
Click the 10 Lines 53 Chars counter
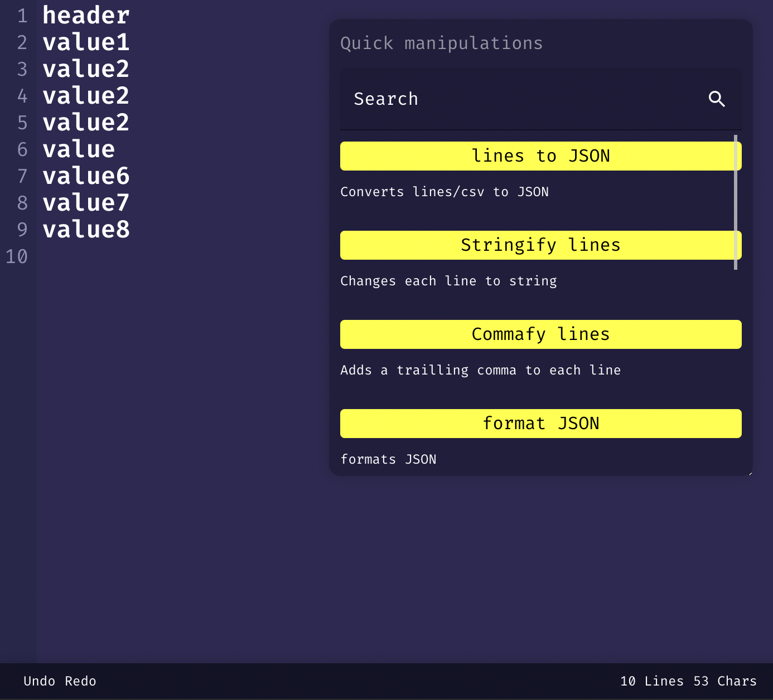pos(688,681)
